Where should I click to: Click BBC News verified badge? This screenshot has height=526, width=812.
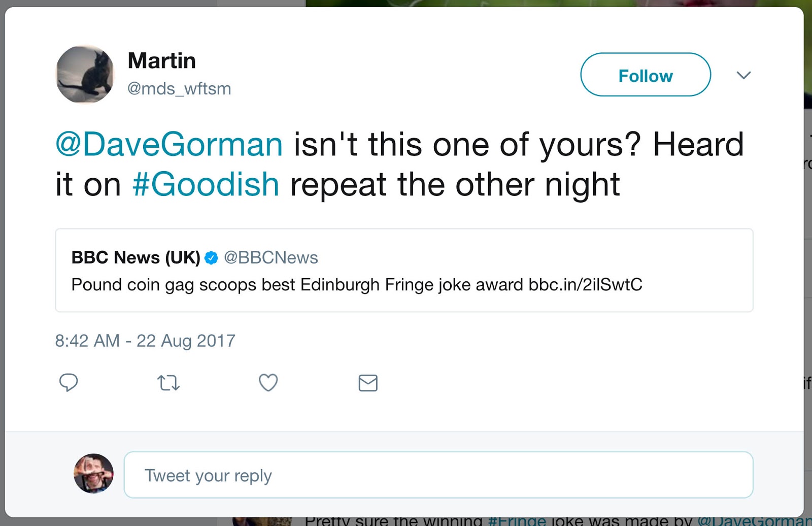pyautogui.click(x=211, y=258)
